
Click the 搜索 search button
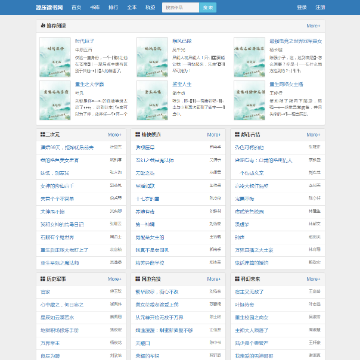208,7
